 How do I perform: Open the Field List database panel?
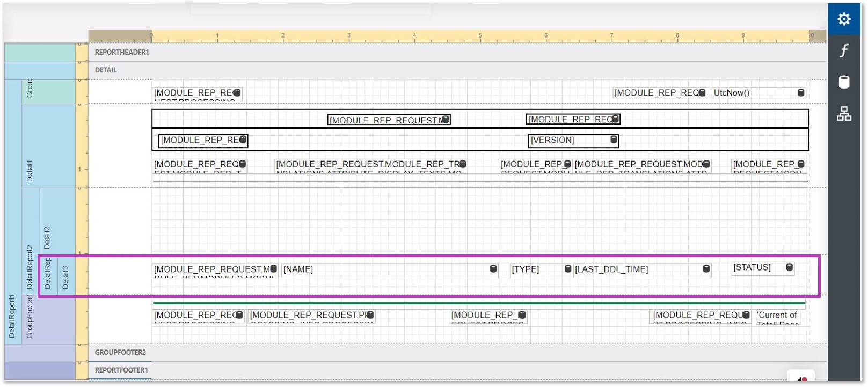844,82
